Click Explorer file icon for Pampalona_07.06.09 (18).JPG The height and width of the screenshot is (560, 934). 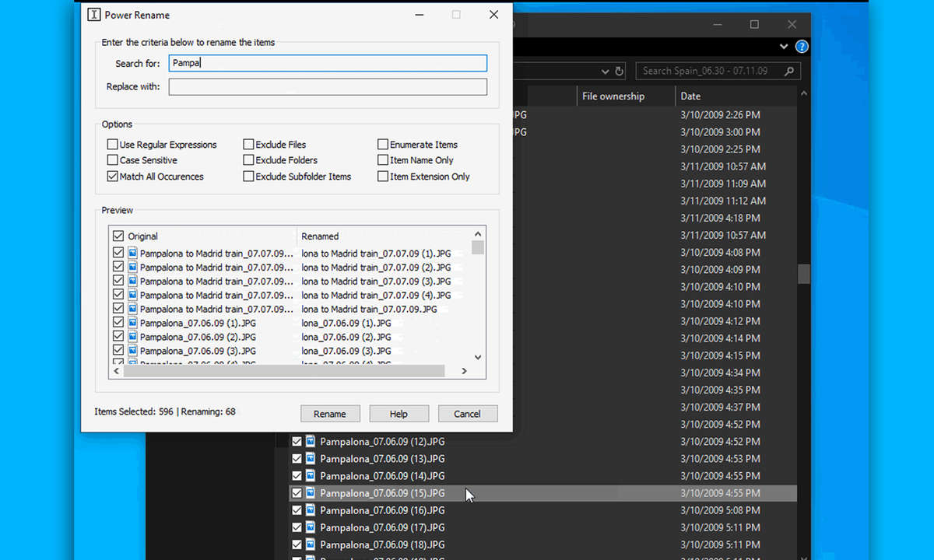click(x=310, y=544)
